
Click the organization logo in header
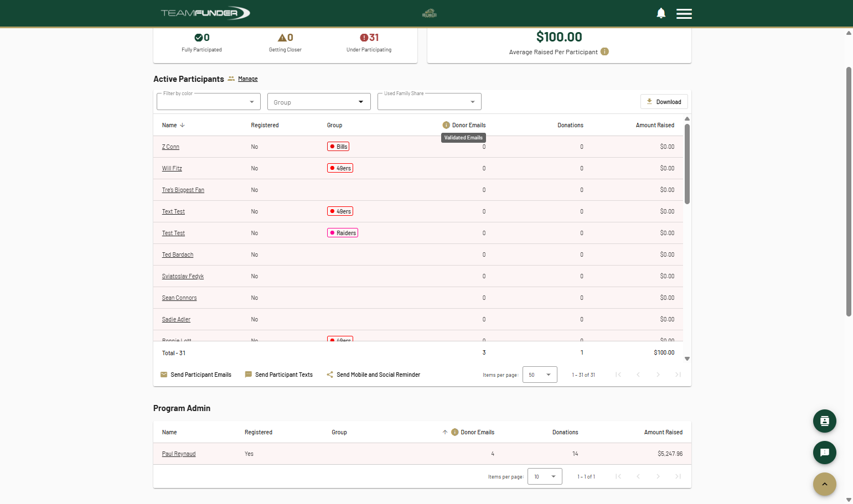click(430, 13)
